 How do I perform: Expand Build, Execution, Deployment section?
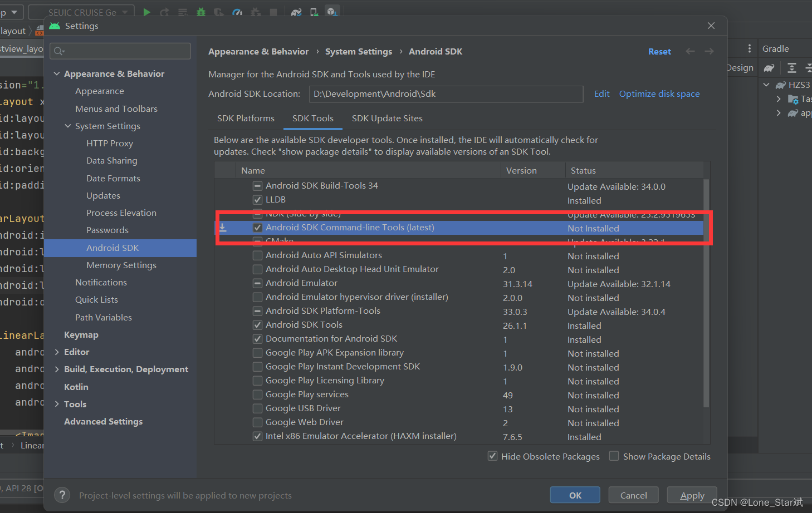(x=57, y=369)
